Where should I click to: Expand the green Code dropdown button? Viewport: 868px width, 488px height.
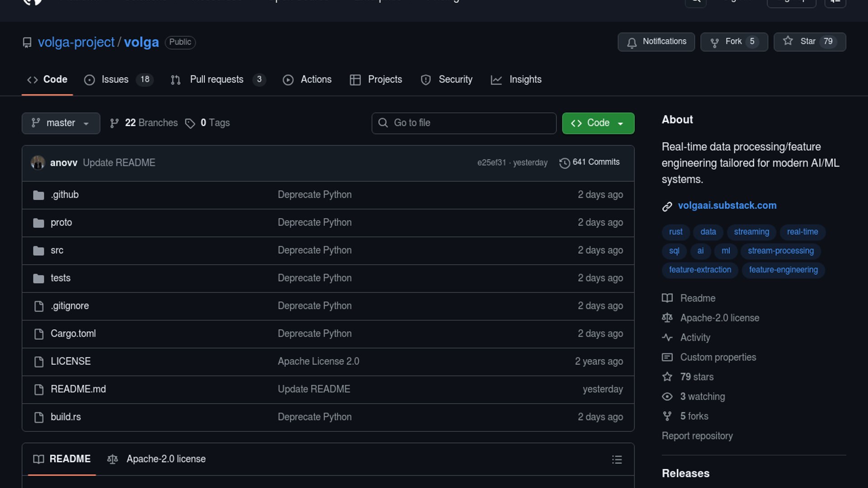598,123
